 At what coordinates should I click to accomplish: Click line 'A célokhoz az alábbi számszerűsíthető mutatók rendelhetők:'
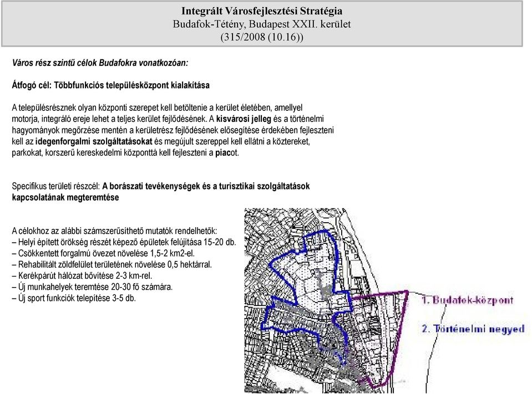click(114, 231)
